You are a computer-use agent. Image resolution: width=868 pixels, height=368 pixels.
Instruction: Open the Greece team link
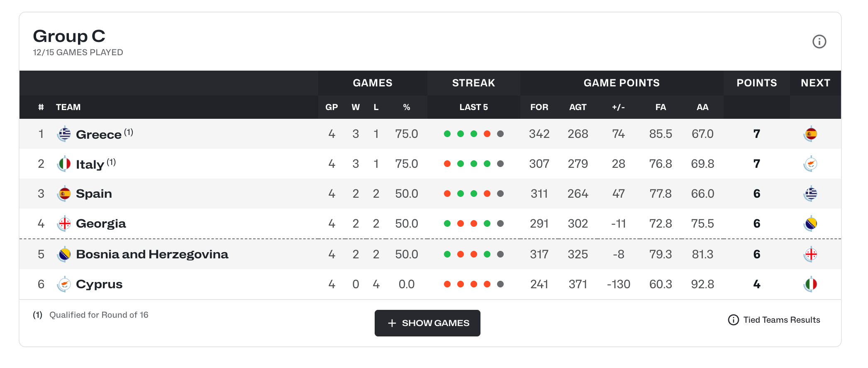click(99, 135)
